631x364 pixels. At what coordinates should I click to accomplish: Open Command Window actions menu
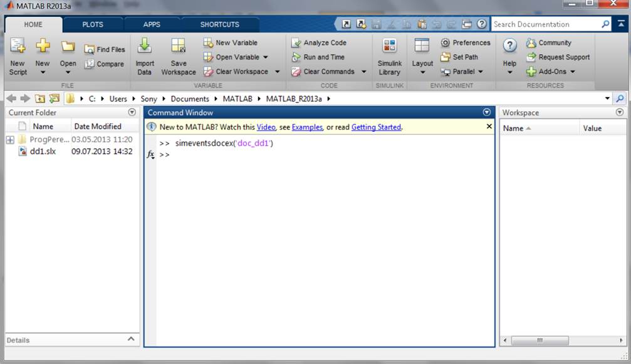coord(486,112)
